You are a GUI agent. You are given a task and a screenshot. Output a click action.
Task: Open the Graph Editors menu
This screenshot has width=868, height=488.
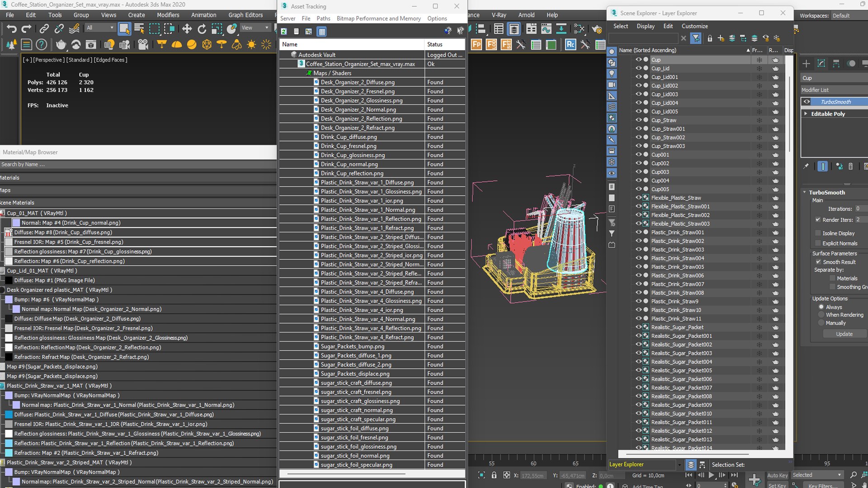point(245,15)
